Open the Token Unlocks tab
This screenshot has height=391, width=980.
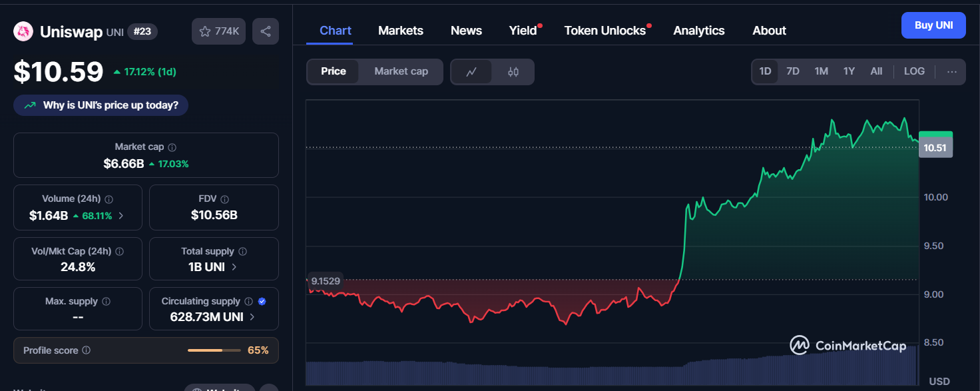[x=605, y=31]
